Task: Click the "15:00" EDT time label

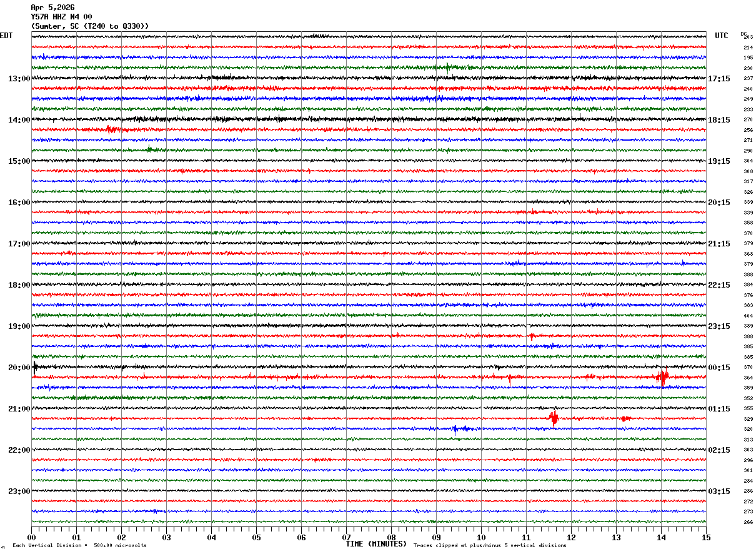Action: (x=19, y=161)
